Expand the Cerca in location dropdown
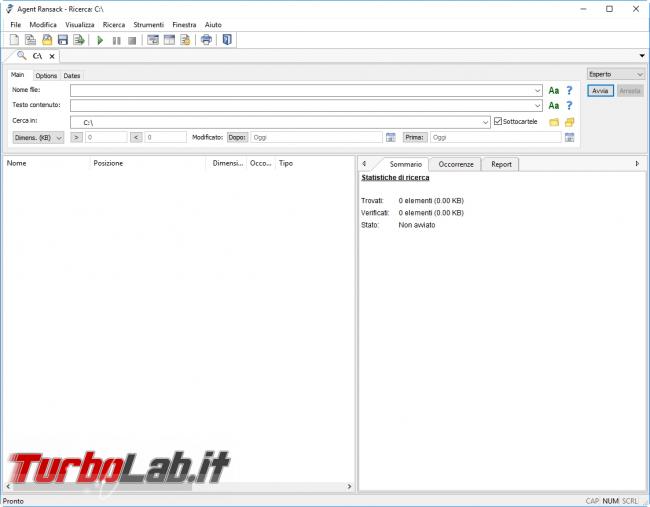 point(485,122)
